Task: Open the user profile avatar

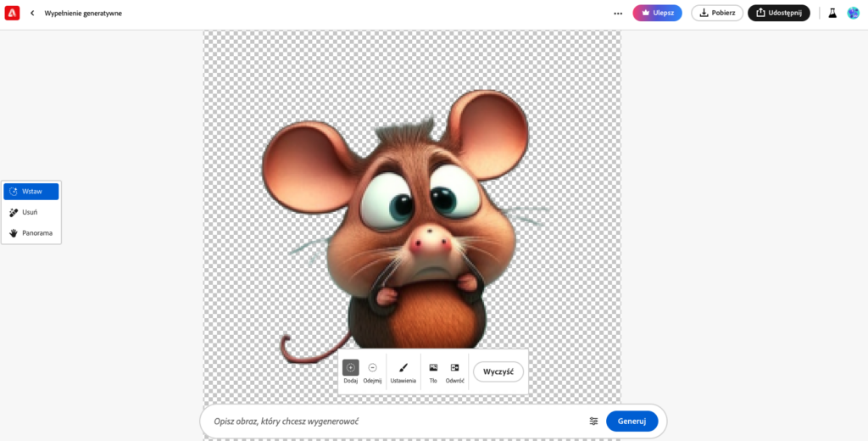Action: tap(853, 13)
